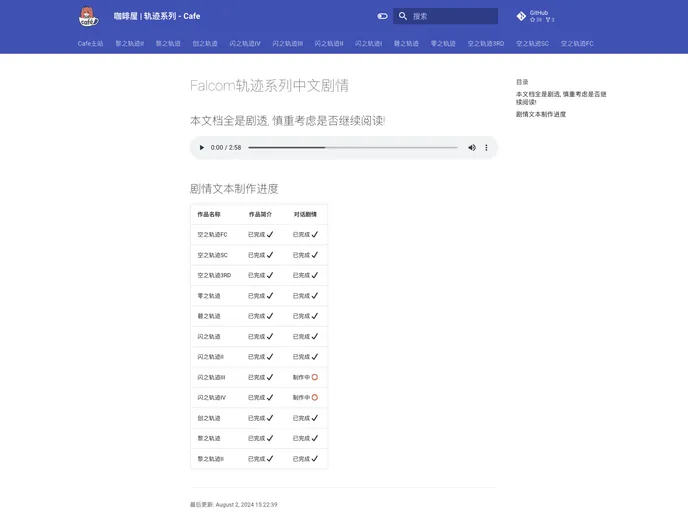Open the GitHub repository link
688x512 pixels.
[535, 16]
